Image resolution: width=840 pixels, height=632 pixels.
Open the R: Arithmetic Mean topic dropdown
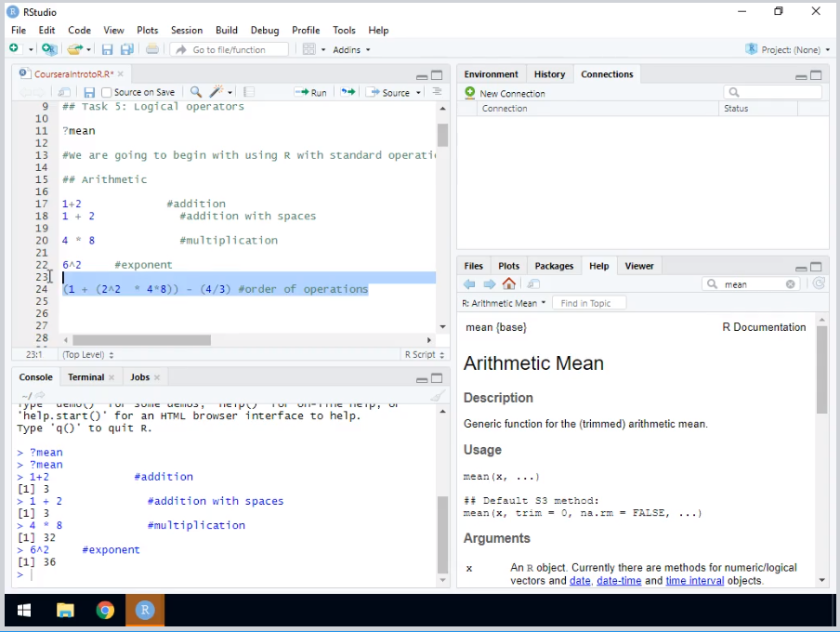tap(505, 303)
